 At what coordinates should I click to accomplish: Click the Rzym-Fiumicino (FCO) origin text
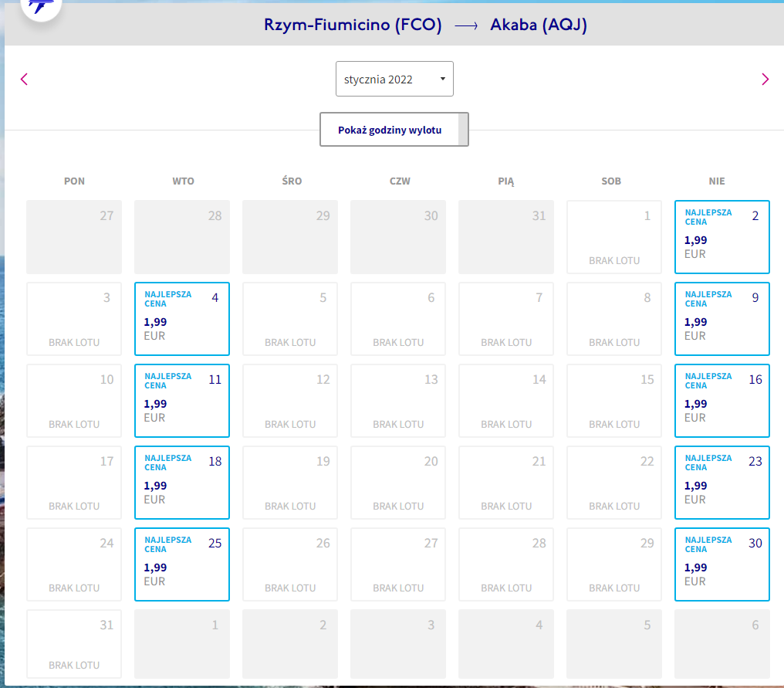pos(353,25)
